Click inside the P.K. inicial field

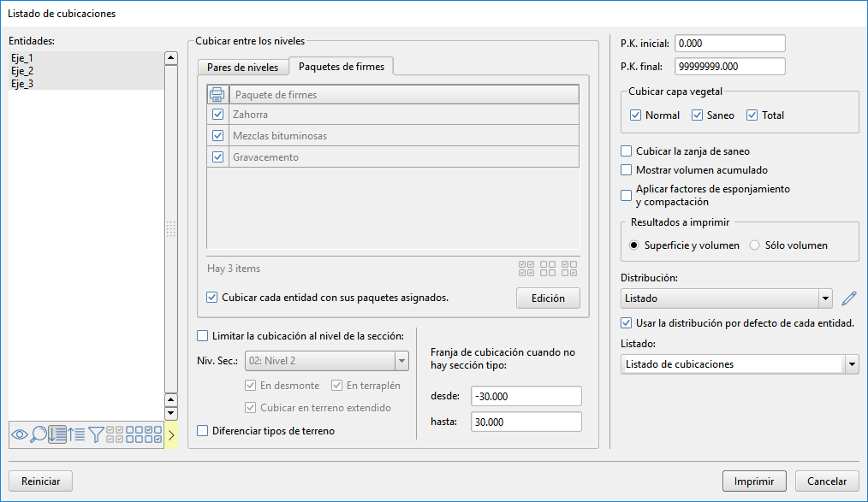tap(728, 42)
